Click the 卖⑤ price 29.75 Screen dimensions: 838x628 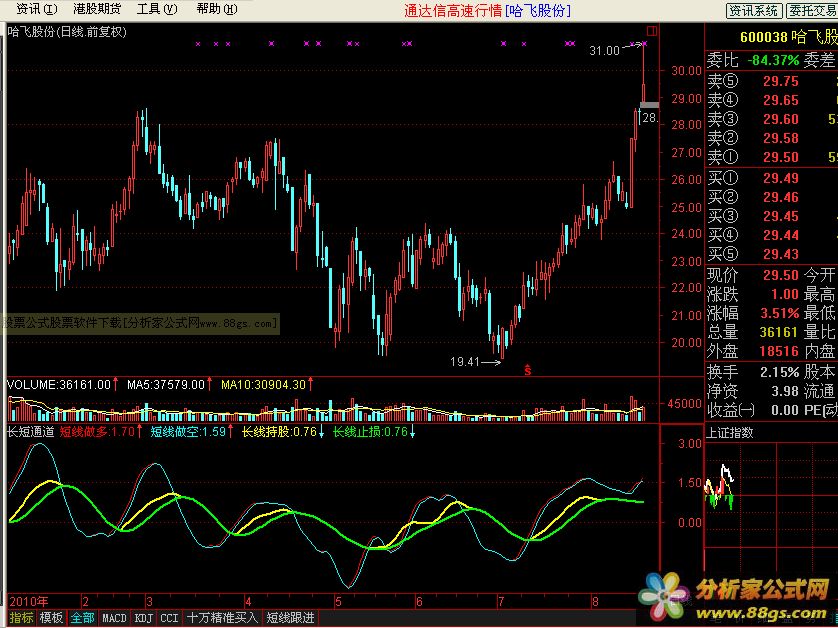(x=780, y=81)
